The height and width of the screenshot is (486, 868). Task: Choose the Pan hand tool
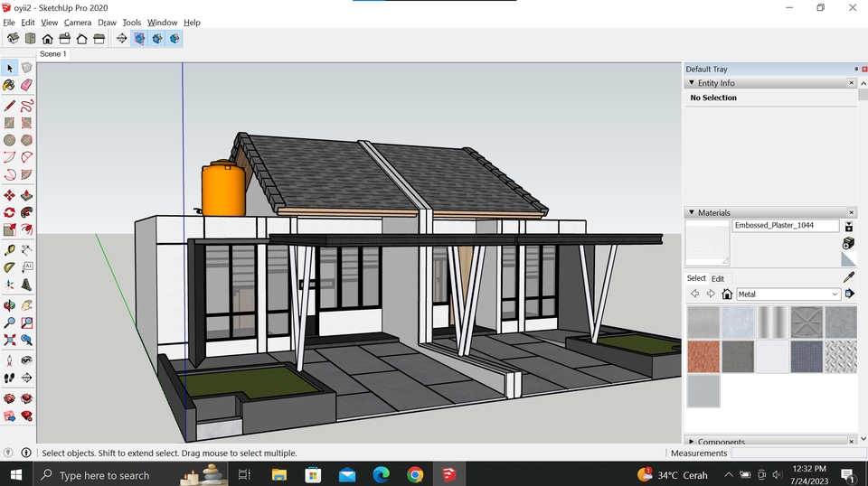pyautogui.click(x=26, y=305)
